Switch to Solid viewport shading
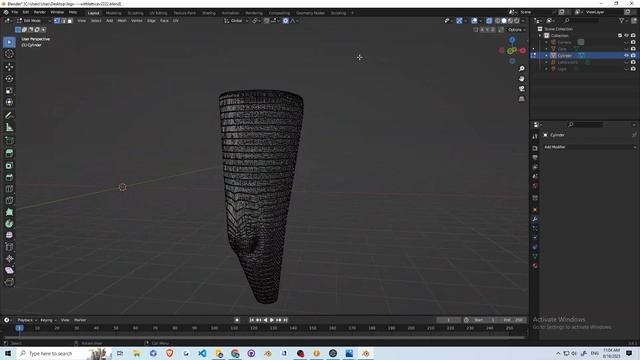This screenshot has width=640, height=360. pyautogui.click(x=504, y=20)
